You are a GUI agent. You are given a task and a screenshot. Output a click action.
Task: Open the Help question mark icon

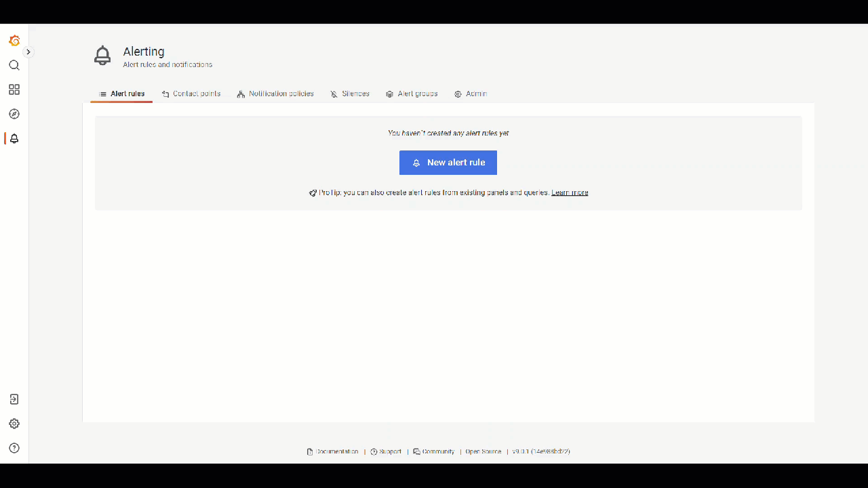pos(14,448)
